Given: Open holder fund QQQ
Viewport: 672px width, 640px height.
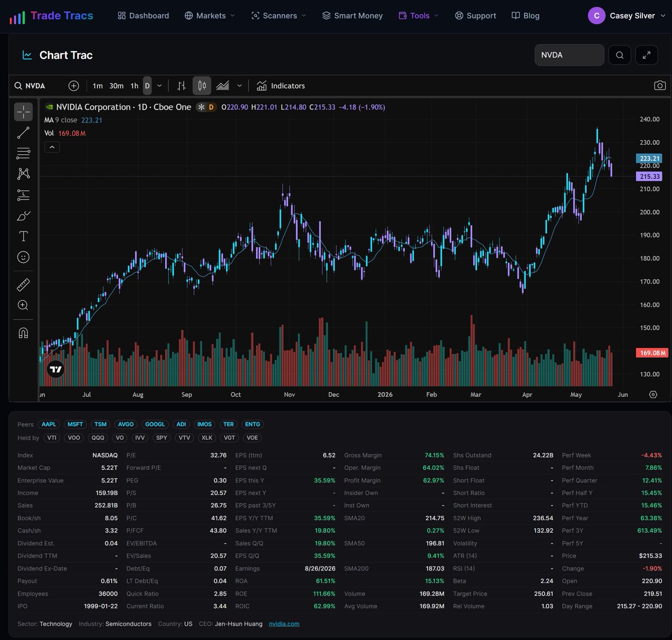Looking at the screenshot, I should (x=98, y=438).
